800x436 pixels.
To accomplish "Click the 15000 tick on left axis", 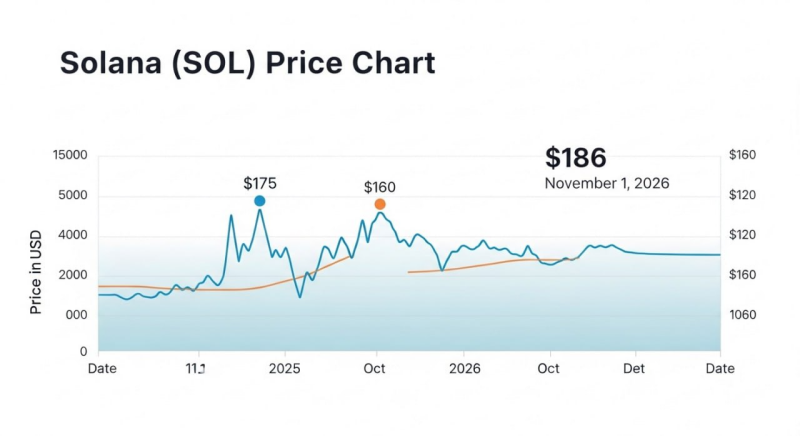I will pyautogui.click(x=70, y=155).
